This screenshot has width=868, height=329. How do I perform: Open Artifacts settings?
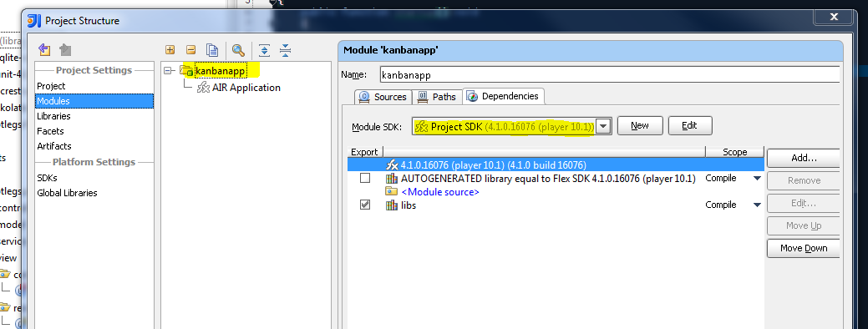(54, 146)
